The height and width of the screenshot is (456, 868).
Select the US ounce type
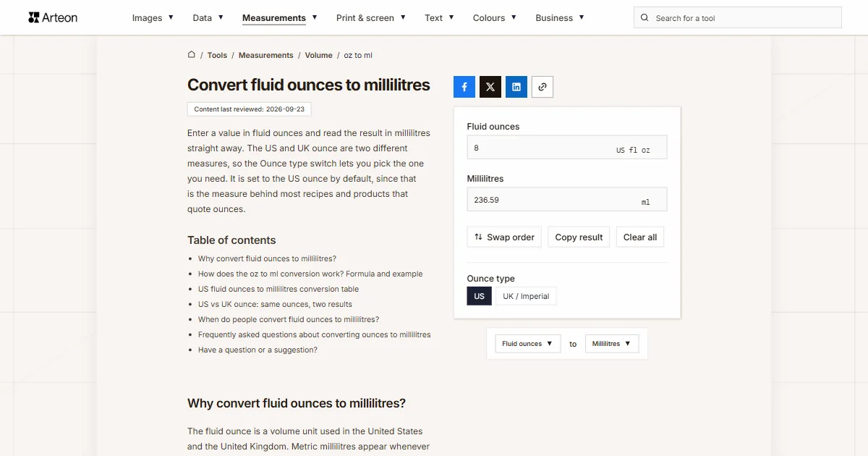480,296
